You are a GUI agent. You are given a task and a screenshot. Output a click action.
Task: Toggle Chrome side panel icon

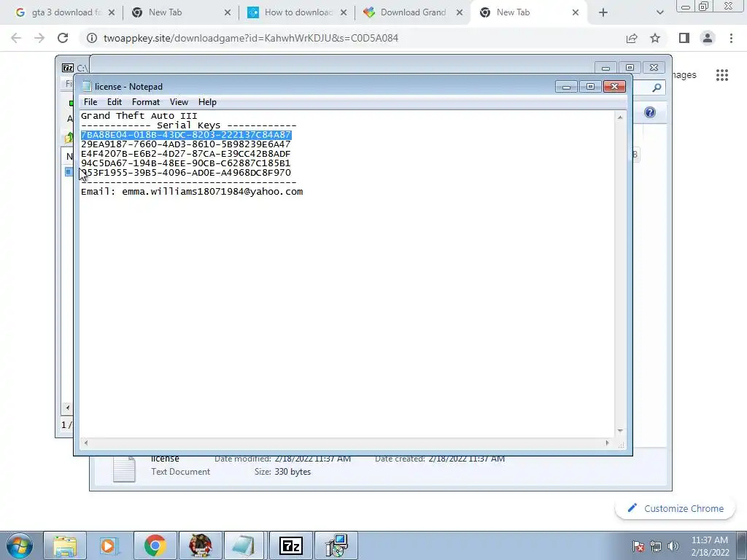click(684, 38)
